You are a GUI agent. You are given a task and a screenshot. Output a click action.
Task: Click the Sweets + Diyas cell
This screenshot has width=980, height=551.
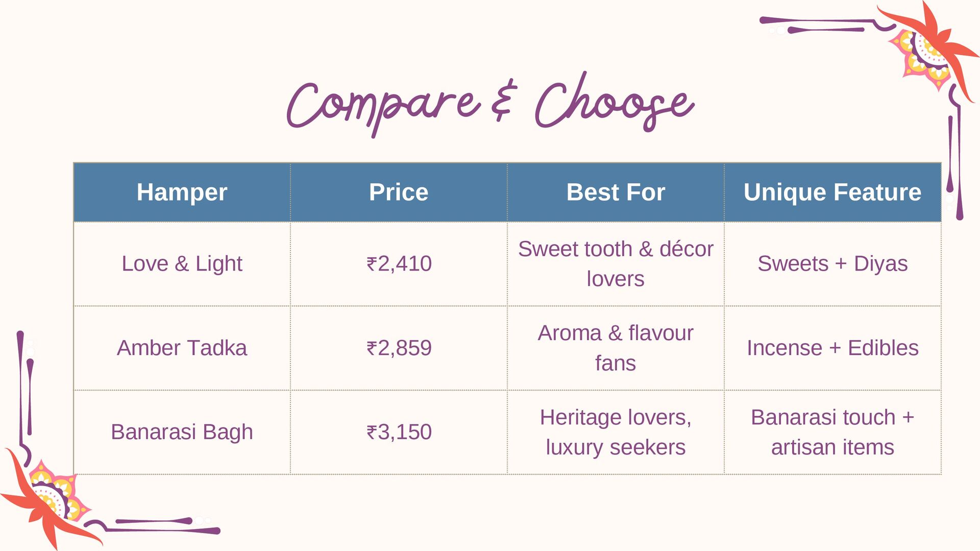point(832,264)
